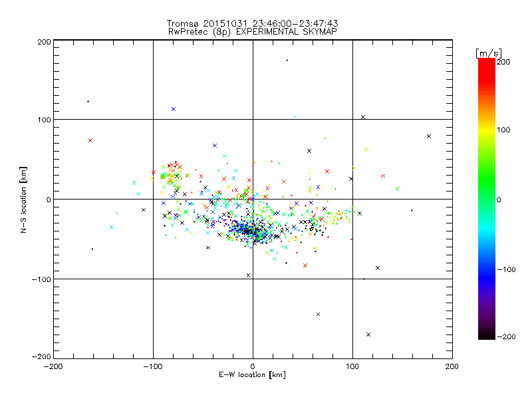This screenshot has width=532, height=399.
Task: Click the colorbar tick label '100' beside yellow
Action: pos(503,130)
